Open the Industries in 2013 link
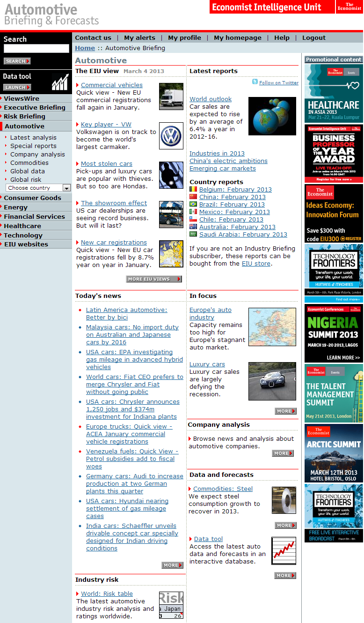Image resolution: width=364 pixels, height=623 pixels. click(217, 153)
